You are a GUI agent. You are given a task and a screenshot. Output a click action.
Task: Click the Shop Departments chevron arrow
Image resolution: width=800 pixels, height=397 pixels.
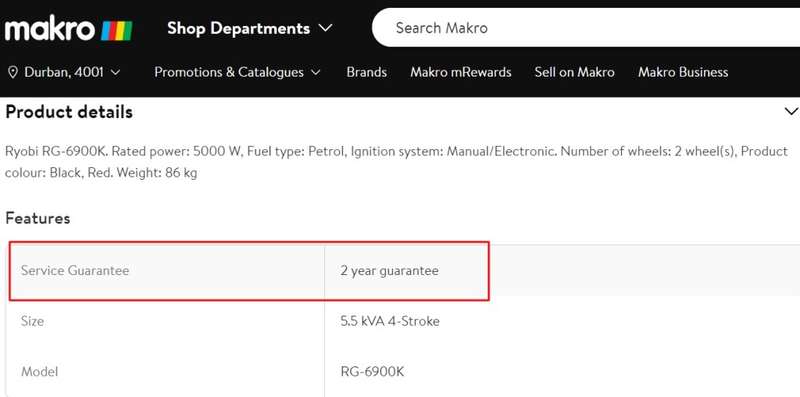[326, 28]
